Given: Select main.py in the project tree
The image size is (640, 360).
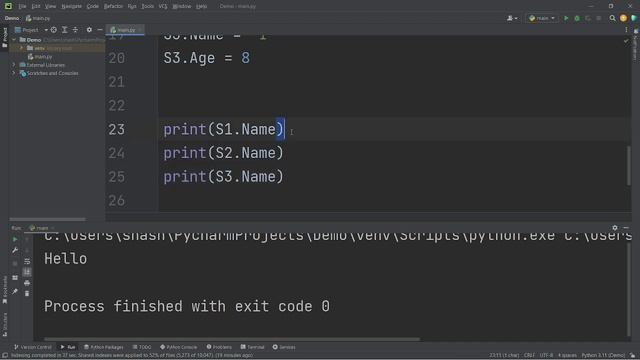Looking at the screenshot, I should point(40,57).
